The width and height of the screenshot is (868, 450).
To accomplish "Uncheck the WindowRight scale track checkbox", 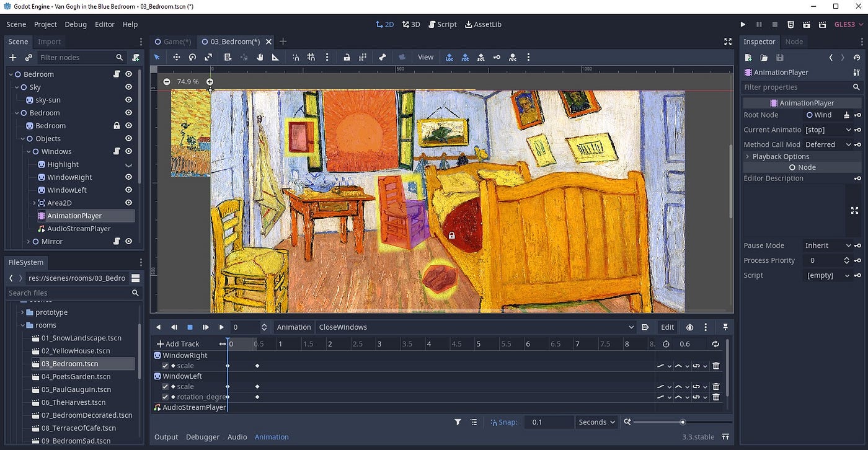I will click(x=165, y=366).
